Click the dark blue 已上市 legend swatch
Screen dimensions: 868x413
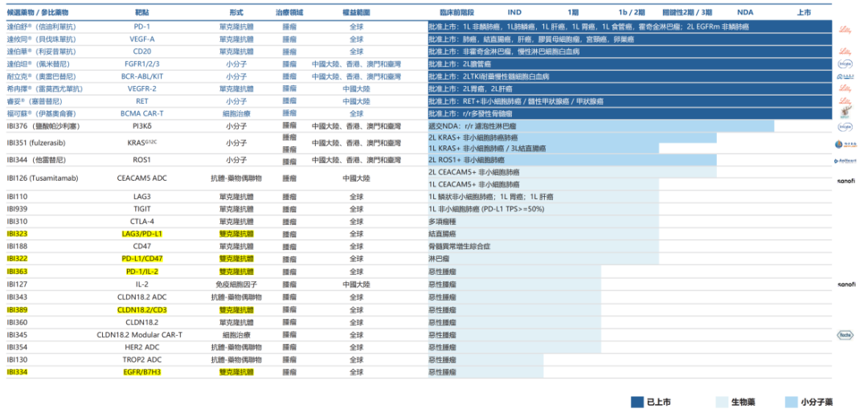637,401
